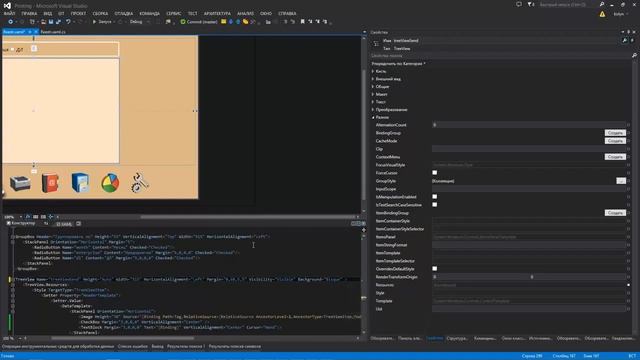The image size is (640, 360).
Task: Click the feedback speech bubble icon
Action: (519, 4)
